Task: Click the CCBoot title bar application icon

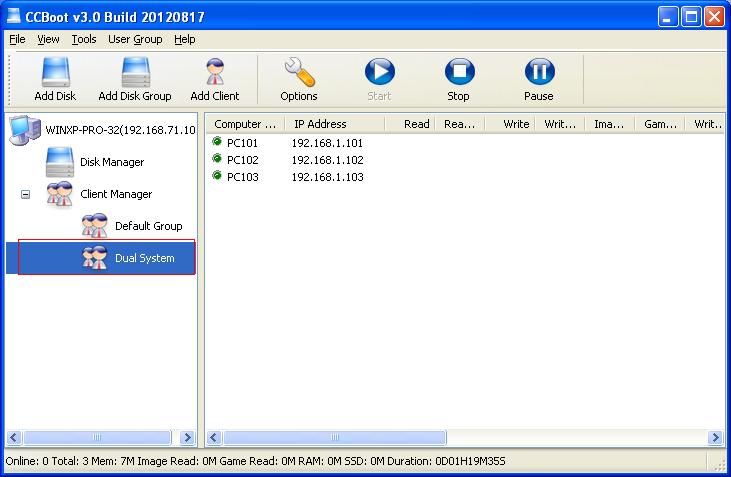Action: [14, 16]
